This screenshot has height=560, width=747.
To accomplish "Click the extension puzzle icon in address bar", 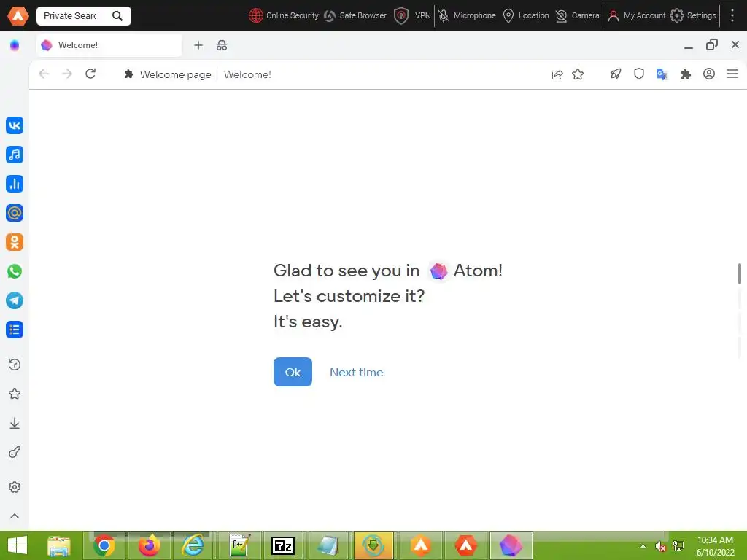I will (128, 74).
